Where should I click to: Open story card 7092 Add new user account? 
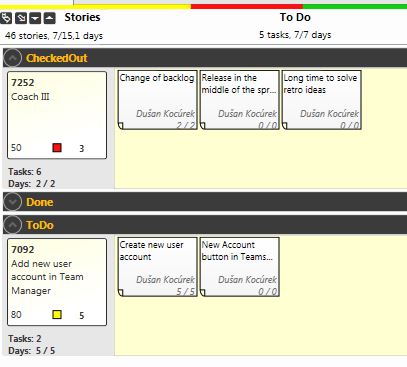click(57, 282)
